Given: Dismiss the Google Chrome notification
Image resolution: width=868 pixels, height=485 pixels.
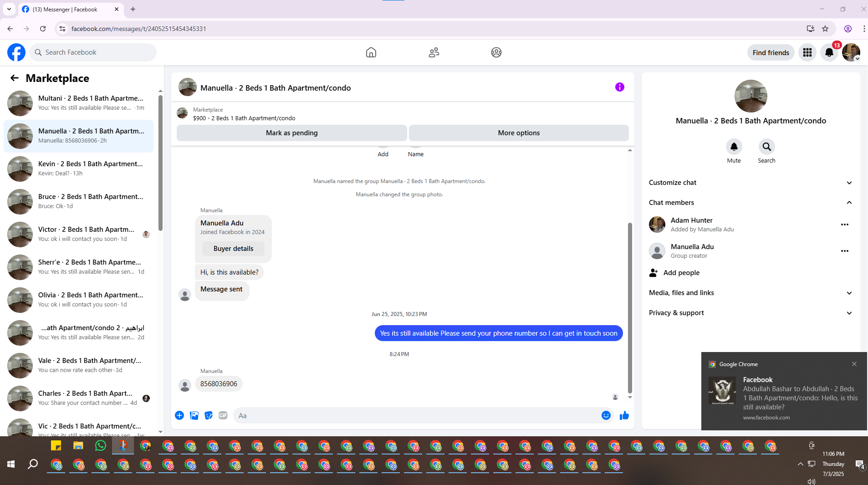Looking at the screenshot, I should (854, 364).
